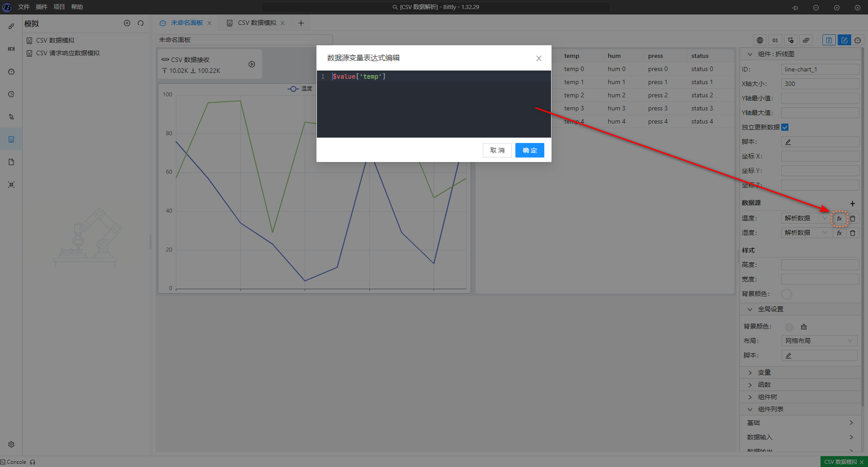The height and width of the screenshot is (467, 868).
Task: Add a new data source with plus icon
Action: pos(852,204)
